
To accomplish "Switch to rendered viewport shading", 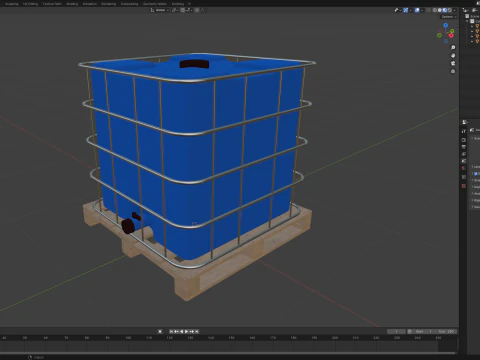I will (x=450, y=10).
